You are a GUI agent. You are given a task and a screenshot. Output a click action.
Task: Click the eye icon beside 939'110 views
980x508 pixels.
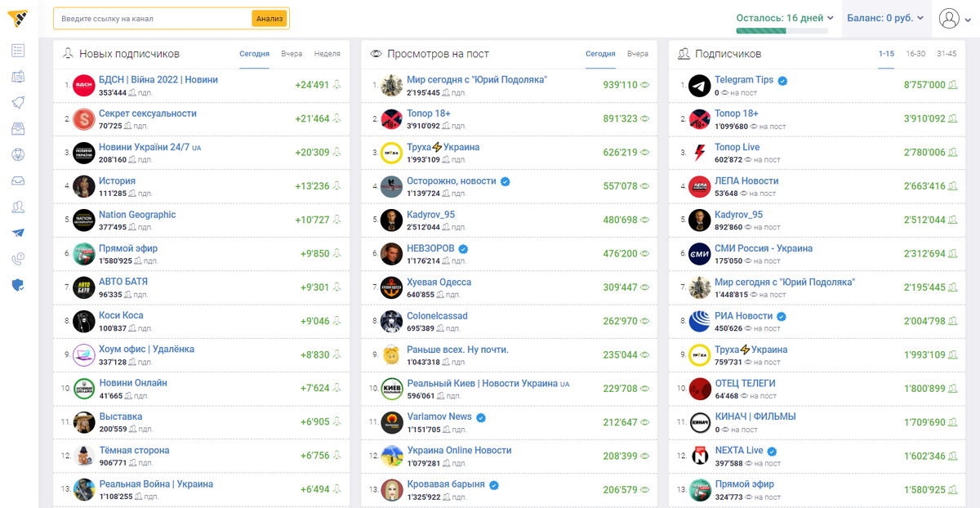click(645, 85)
